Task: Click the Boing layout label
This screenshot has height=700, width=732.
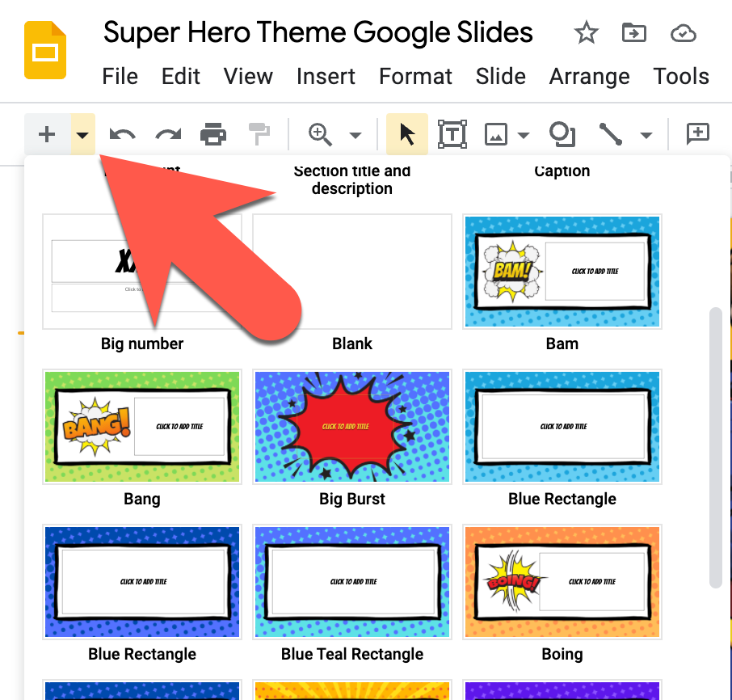Action: [562, 655]
